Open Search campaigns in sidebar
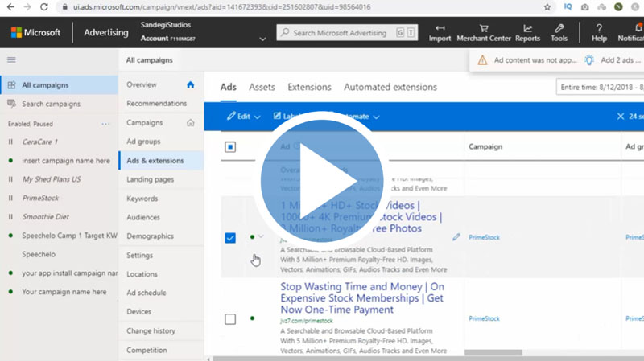644x361 pixels. coord(51,104)
